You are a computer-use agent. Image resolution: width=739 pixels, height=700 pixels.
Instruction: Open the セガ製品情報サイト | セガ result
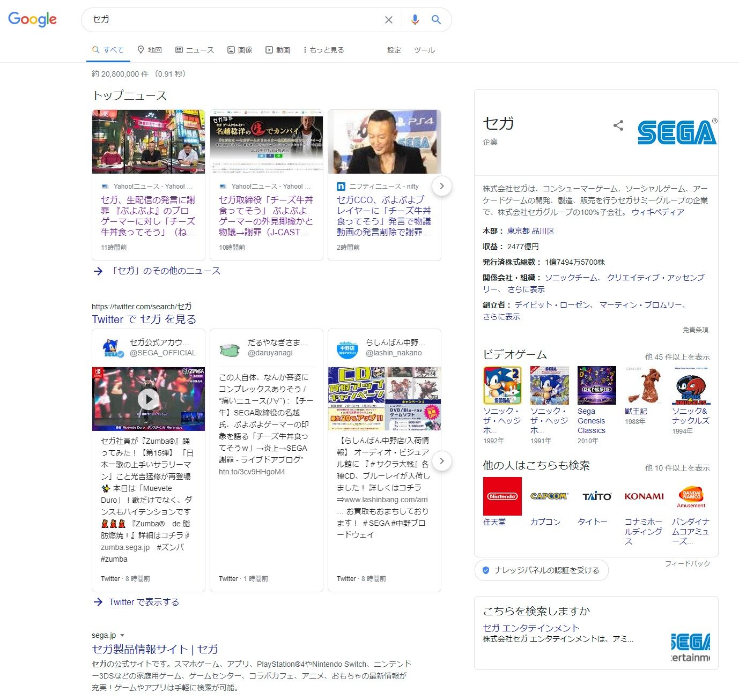[x=155, y=650]
